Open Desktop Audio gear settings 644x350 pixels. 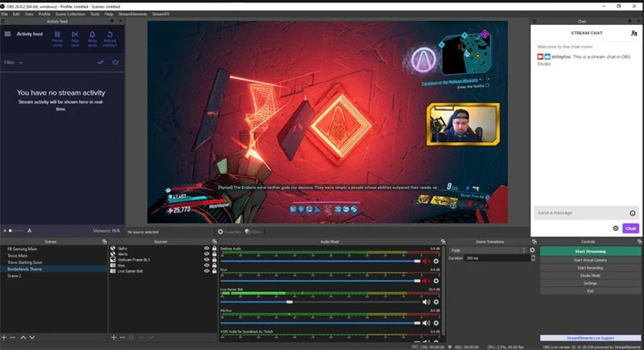tap(436, 261)
